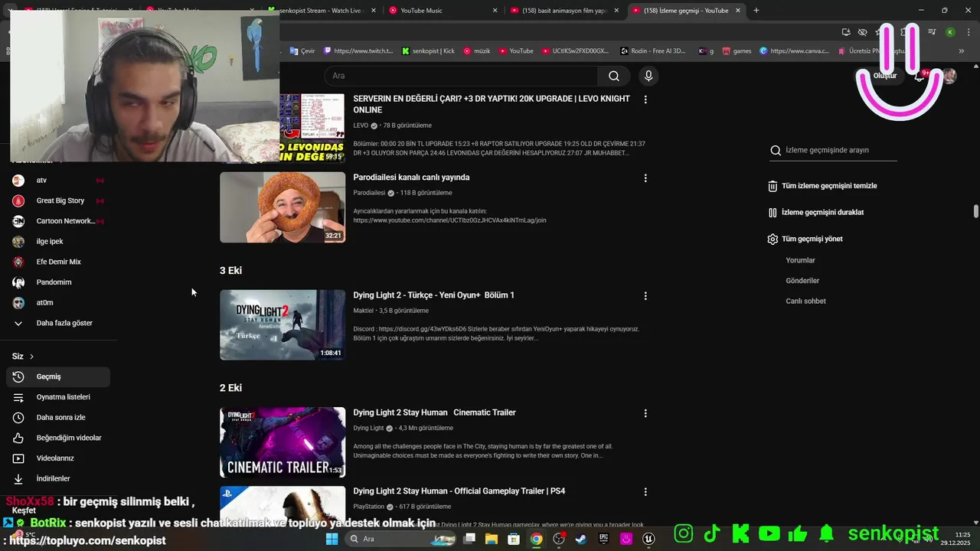Screen dimensions: 980x551
Task: Open the Yorumlar link
Action: tap(800, 260)
